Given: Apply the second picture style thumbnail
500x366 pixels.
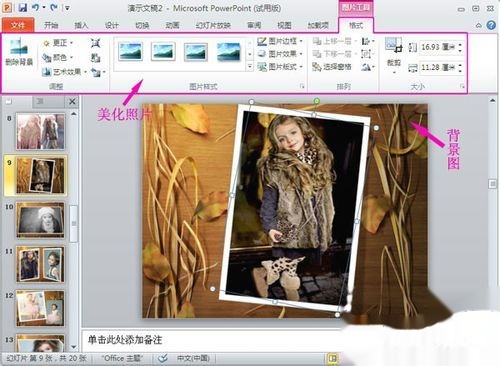Looking at the screenshot, I should (163, 52).
